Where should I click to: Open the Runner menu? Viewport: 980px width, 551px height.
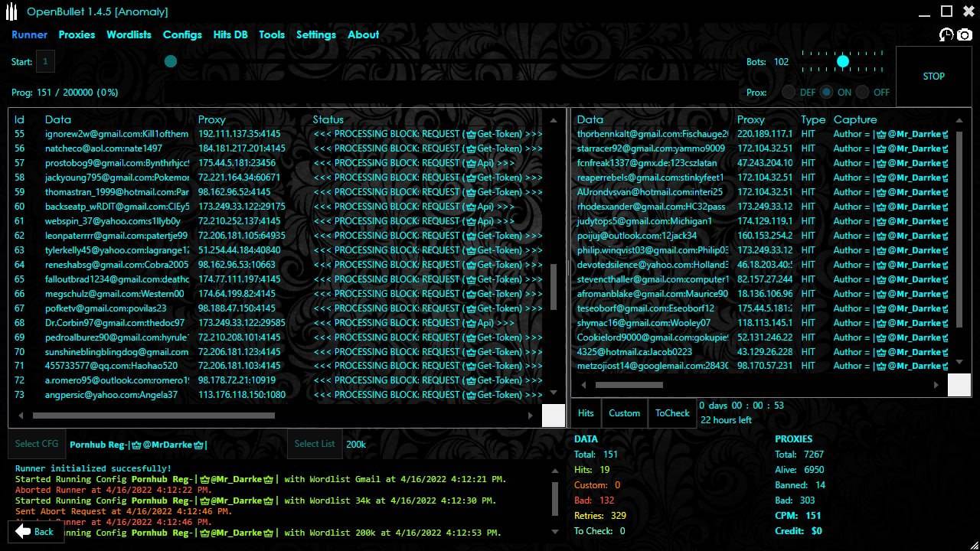[29, 34]
